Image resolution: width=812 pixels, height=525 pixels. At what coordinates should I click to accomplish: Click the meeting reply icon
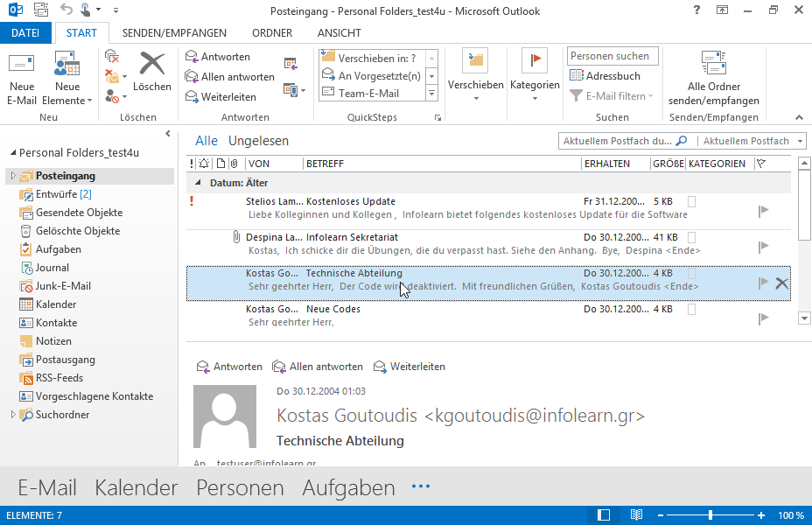tap(290, 64)
